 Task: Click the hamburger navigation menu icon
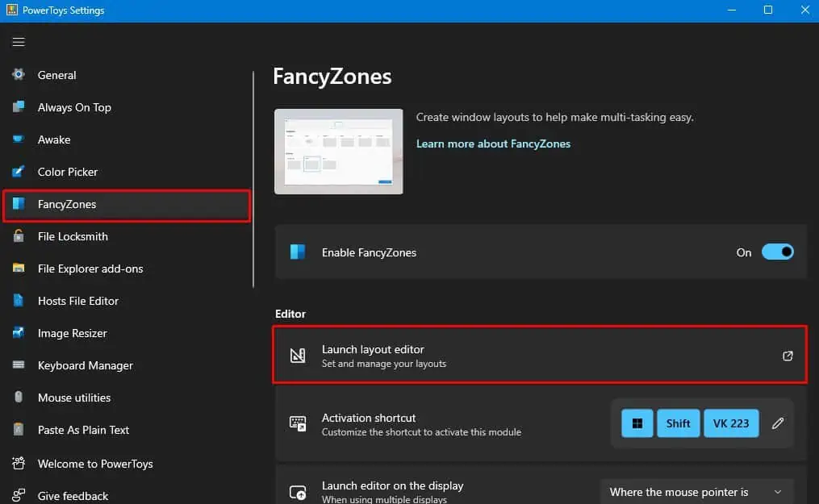[x=19, y=42]
